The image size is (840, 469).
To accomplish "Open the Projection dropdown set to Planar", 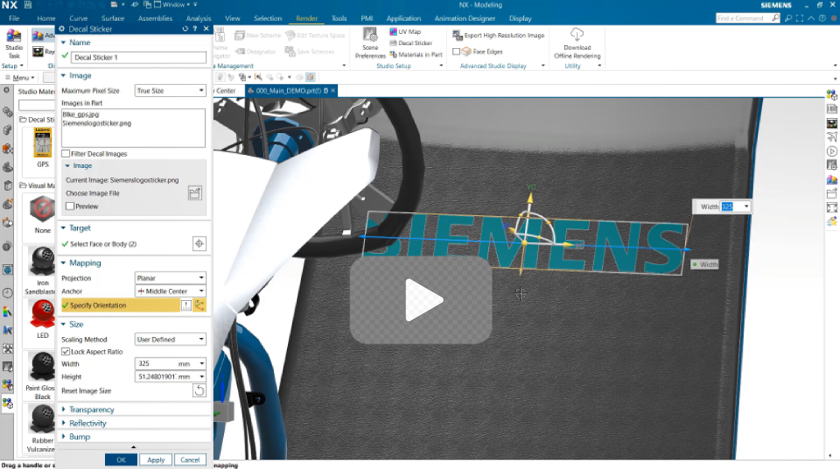I will click(170, 278).
